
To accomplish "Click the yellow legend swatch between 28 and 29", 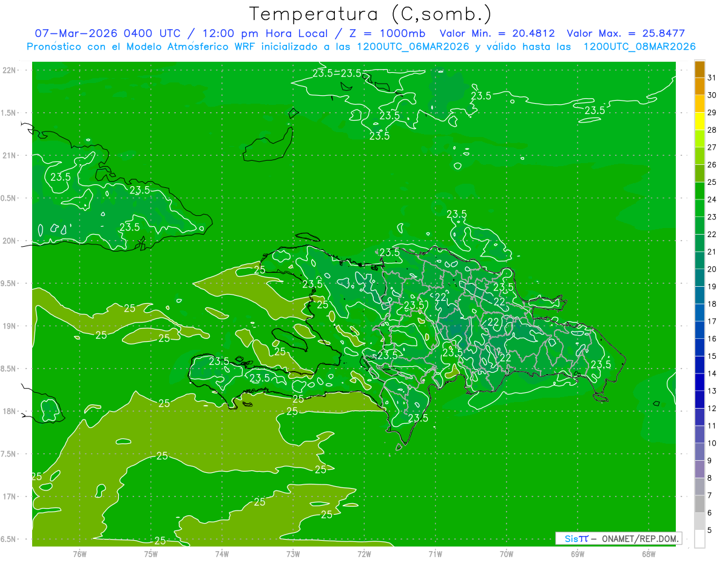I will [699, 121].
